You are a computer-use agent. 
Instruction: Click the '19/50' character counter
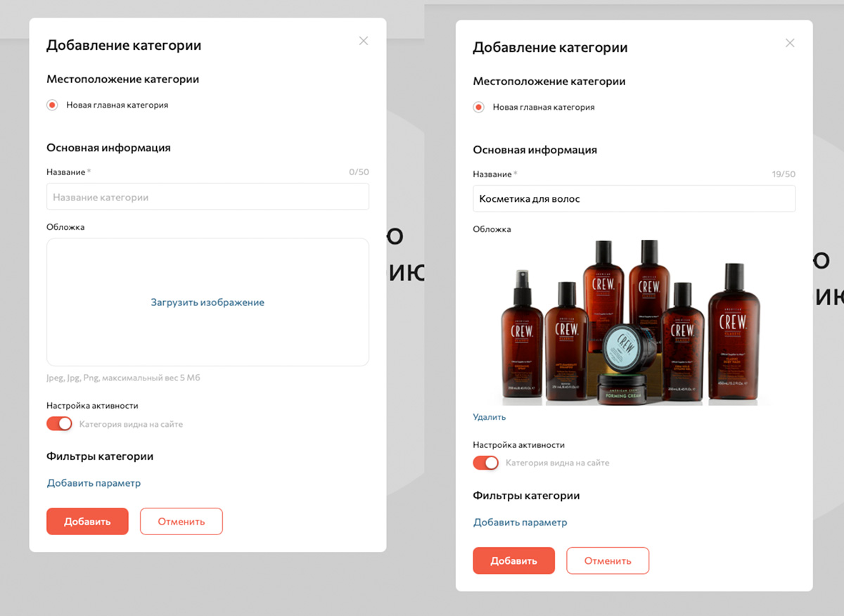(x=784, y=174)
